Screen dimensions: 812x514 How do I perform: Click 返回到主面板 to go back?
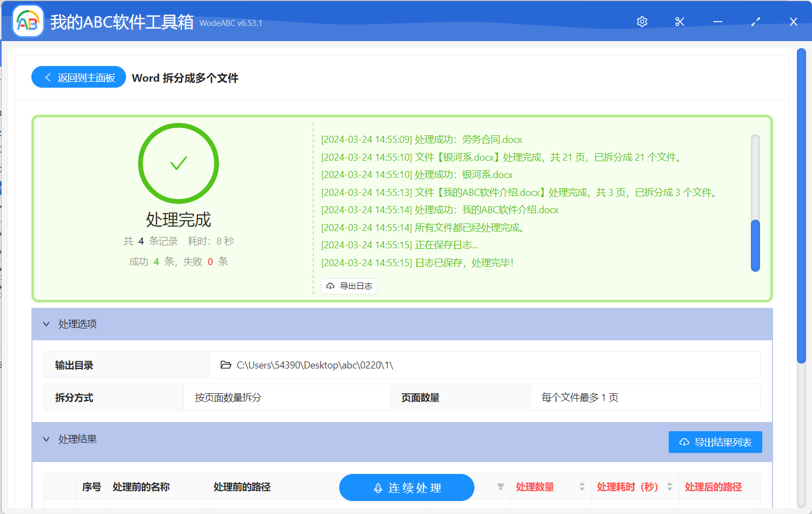click(78, 77)
